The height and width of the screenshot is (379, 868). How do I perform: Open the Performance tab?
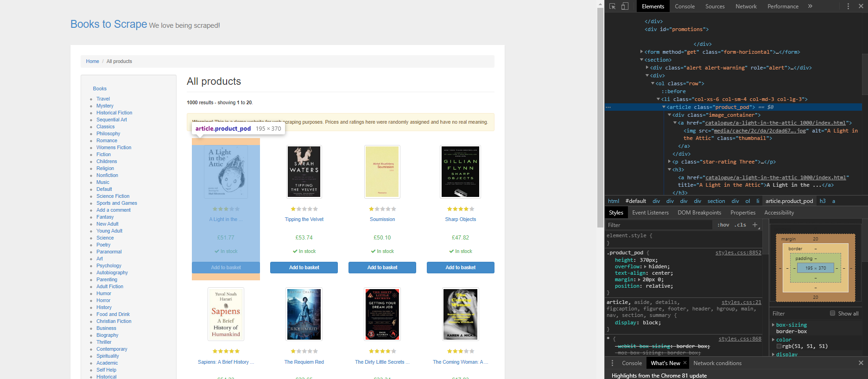(783, 6)
